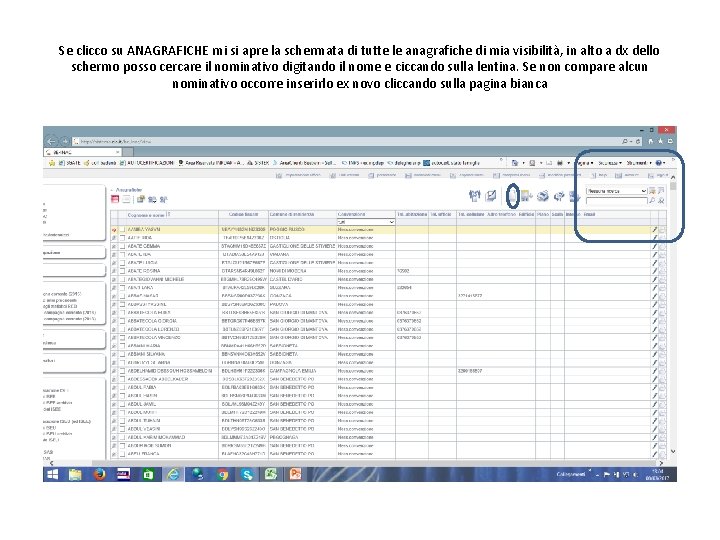Open the Pagina dropdown in IE command bar

click(x=584, y=163)
